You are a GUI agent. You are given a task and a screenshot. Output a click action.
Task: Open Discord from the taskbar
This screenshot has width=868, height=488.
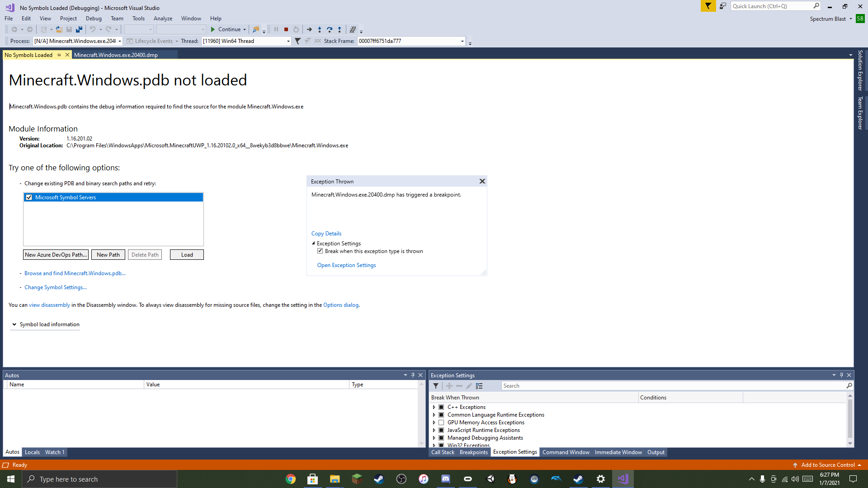445,479
